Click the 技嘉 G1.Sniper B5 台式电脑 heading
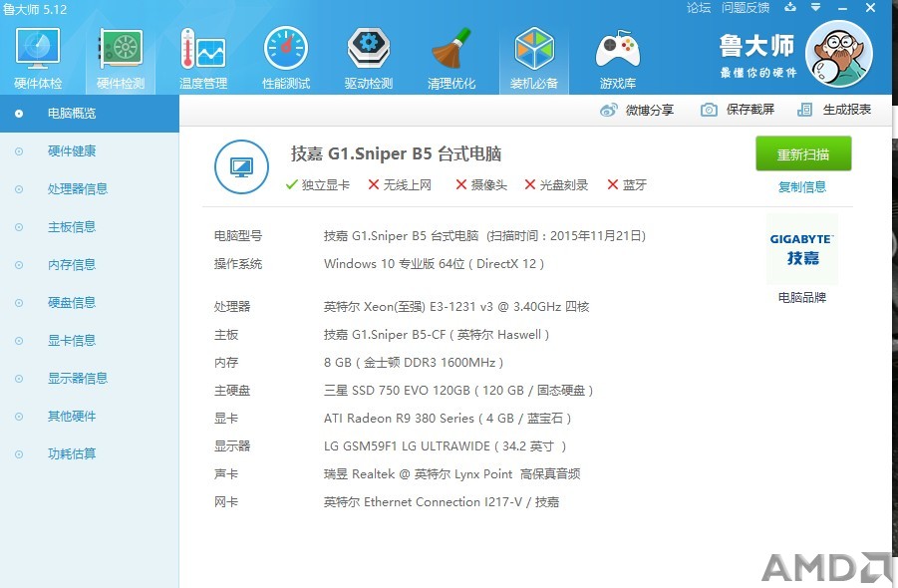The height and width of the screenshot is (588, 898). coord(396,153)
